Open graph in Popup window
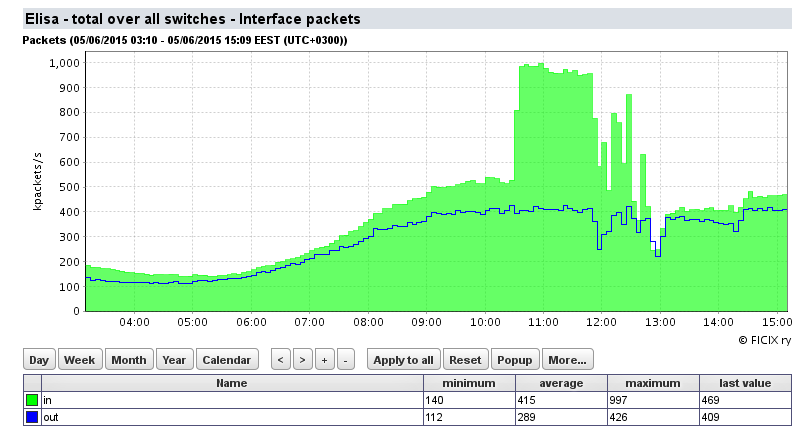Viewport: 796px width, 439px height. click(x=515, y=360)
